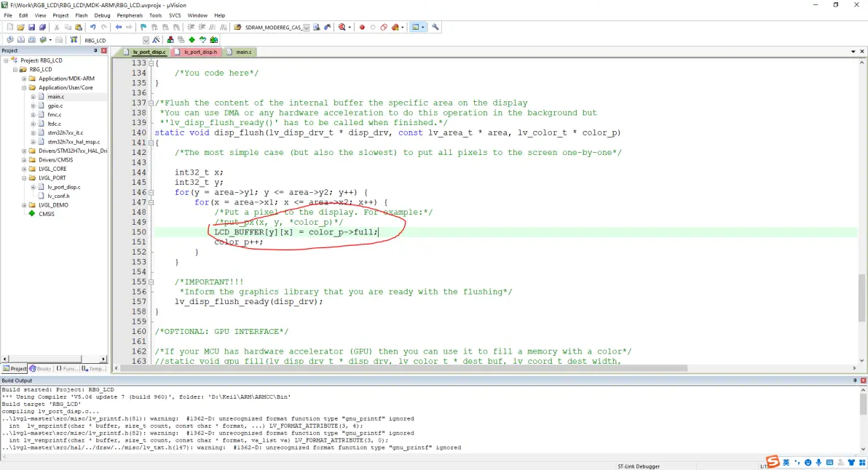Select CMSIS component in the project tree
The height and width of the screenshot is (470, 868).
(x=47, y=214)
